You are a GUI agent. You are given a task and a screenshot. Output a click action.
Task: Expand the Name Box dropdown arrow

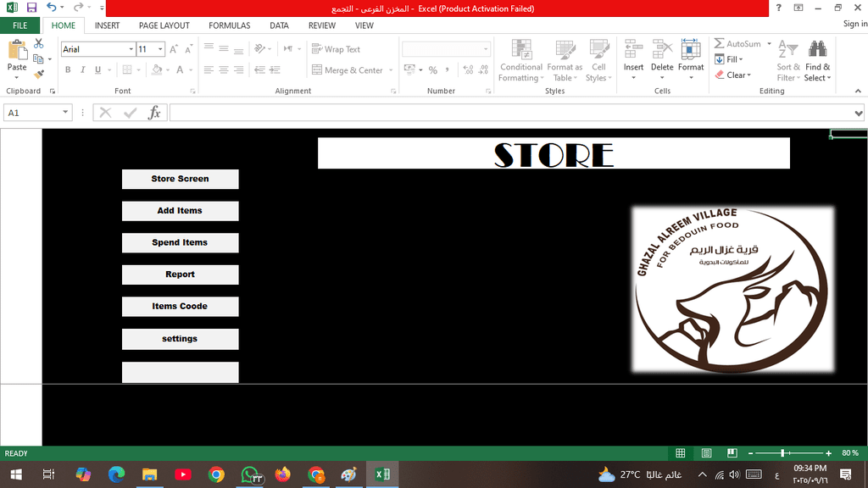tap(65, 113)
